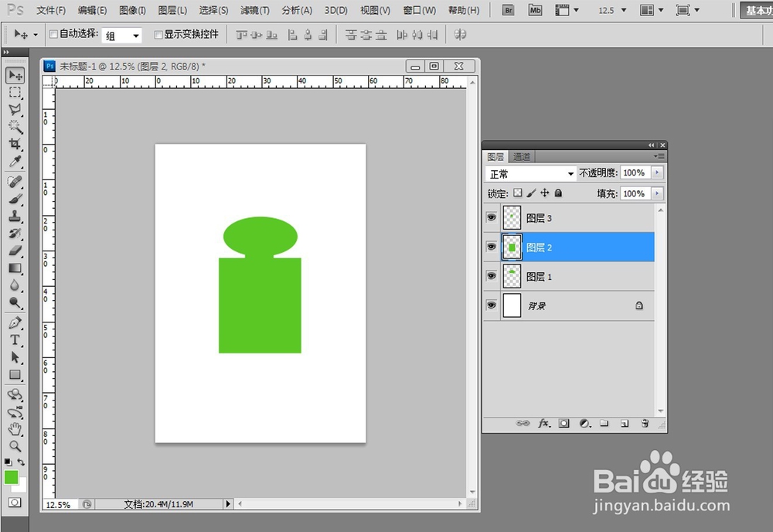This screenshot has width=773, height=532.
Task: Hide 图层 2 with its eye icon
Action: (492, 247)
